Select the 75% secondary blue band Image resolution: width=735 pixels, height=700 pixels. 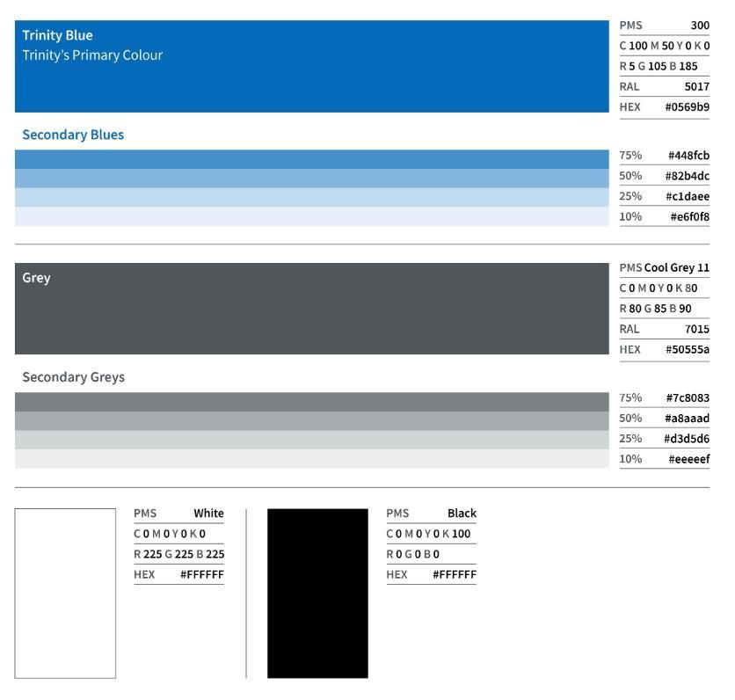click(x=312, y=159)
